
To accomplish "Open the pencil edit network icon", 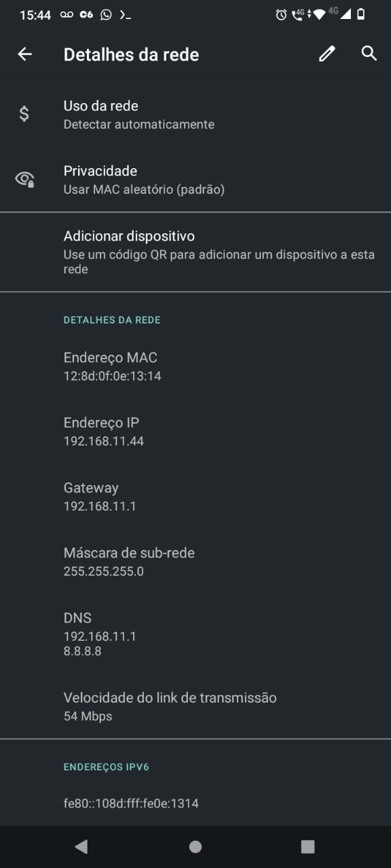I will 327,54.
